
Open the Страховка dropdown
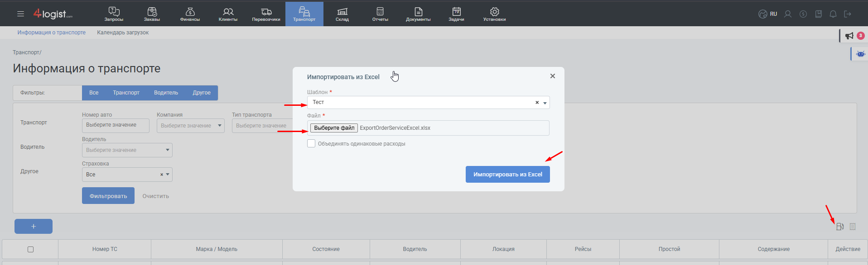[x=168, y=175]
